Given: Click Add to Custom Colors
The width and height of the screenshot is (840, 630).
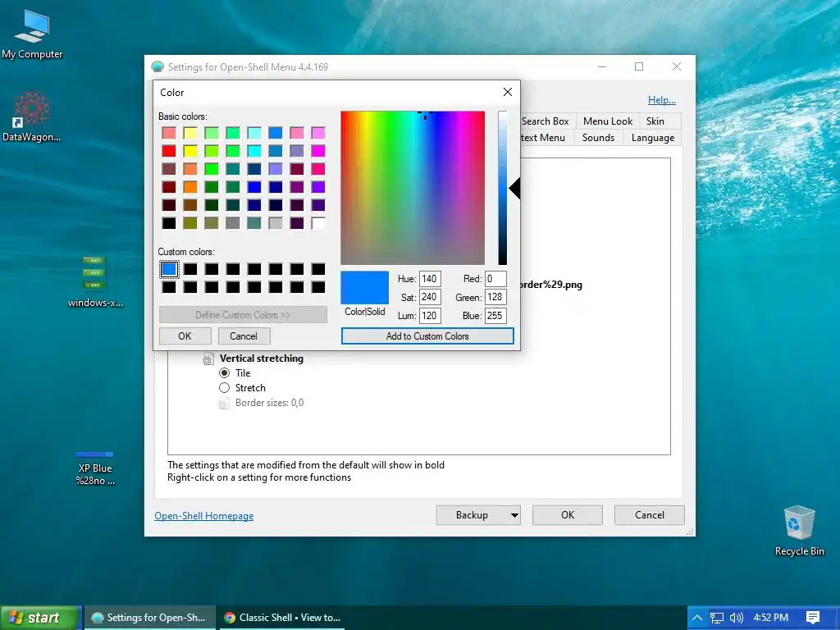Looking at the screenshot, I should [427, 336].
